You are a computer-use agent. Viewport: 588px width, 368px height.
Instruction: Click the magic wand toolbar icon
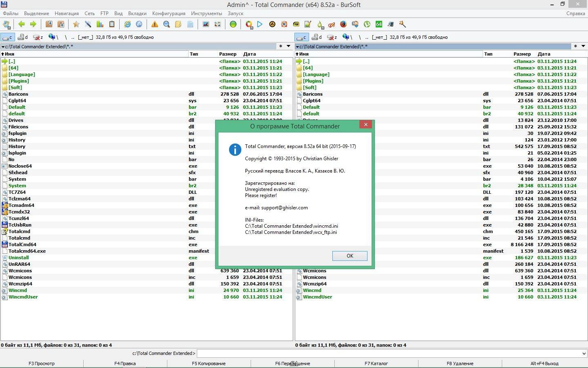(403, 25)
